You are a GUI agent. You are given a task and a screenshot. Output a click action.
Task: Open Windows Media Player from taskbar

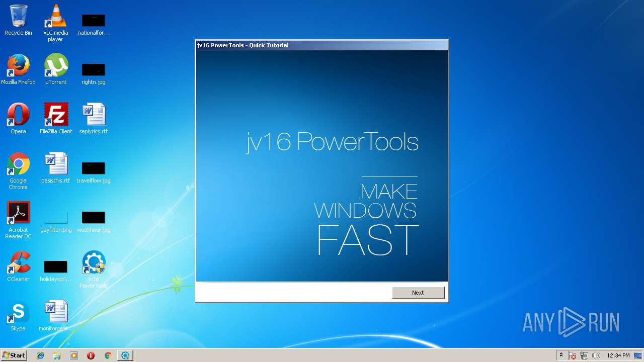[74, 355]
